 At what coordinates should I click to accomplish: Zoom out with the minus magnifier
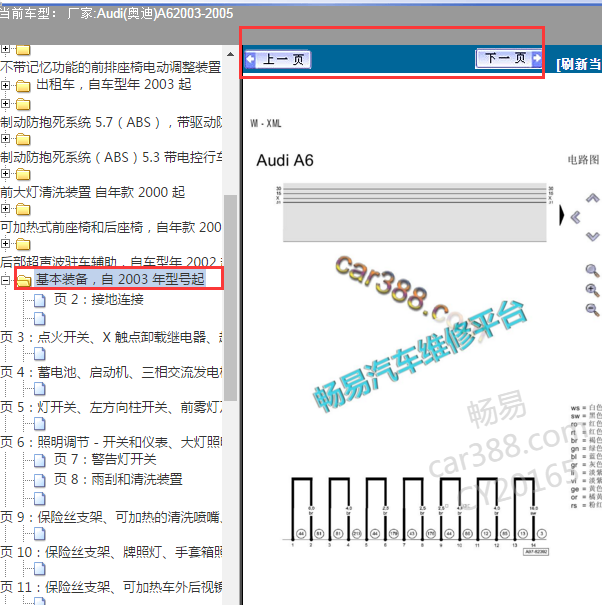tap(592, 310)
